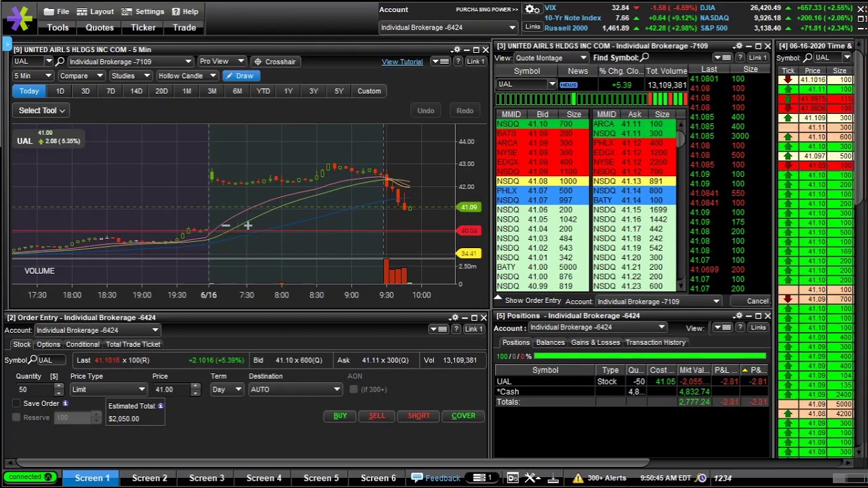Open the View Tutorial link
This screenshot has height=488, width=868.
pos(402,62)
